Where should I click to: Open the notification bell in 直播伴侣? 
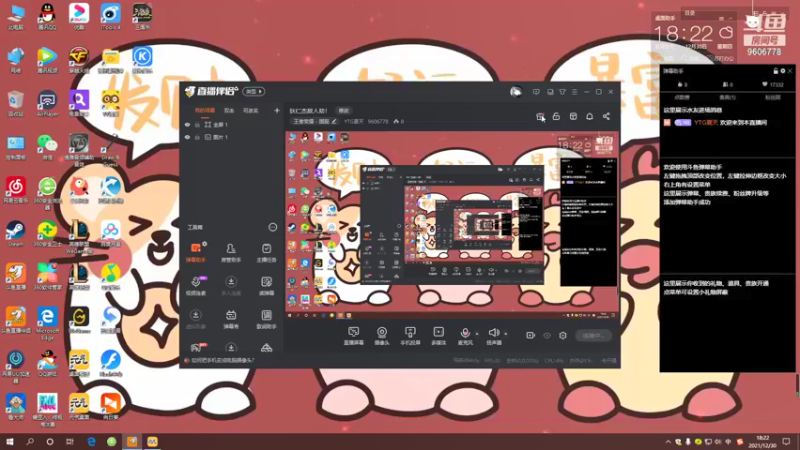click(x=589, y=116)
